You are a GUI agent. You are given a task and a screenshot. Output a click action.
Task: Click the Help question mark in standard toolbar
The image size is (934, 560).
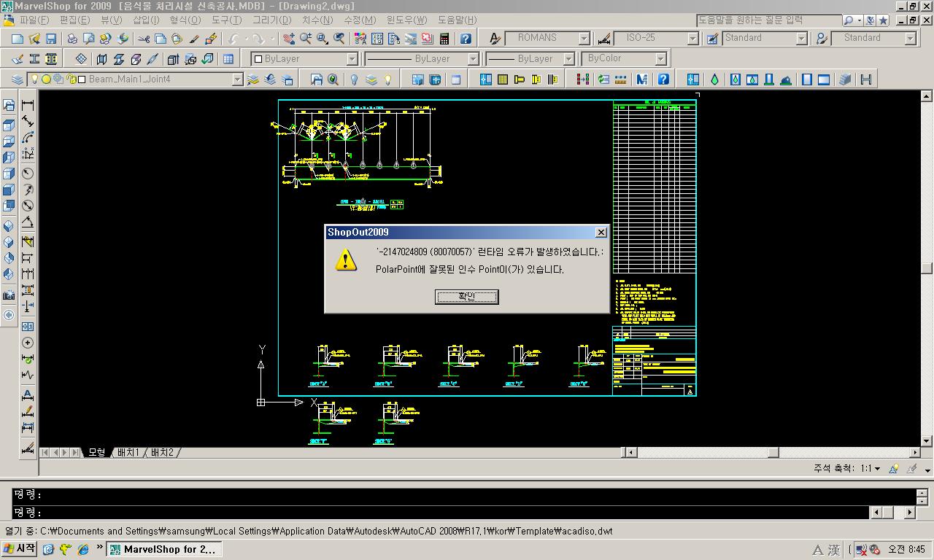tap(466, 39)
